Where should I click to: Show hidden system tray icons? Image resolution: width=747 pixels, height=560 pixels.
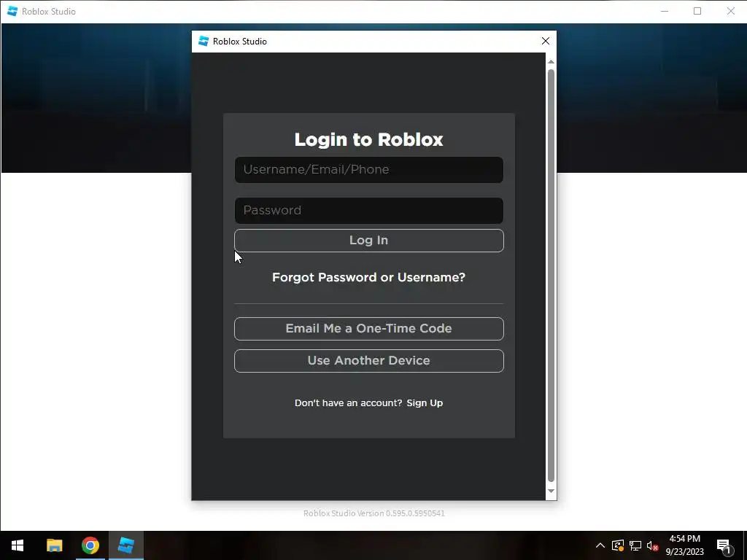click(600, 545)
